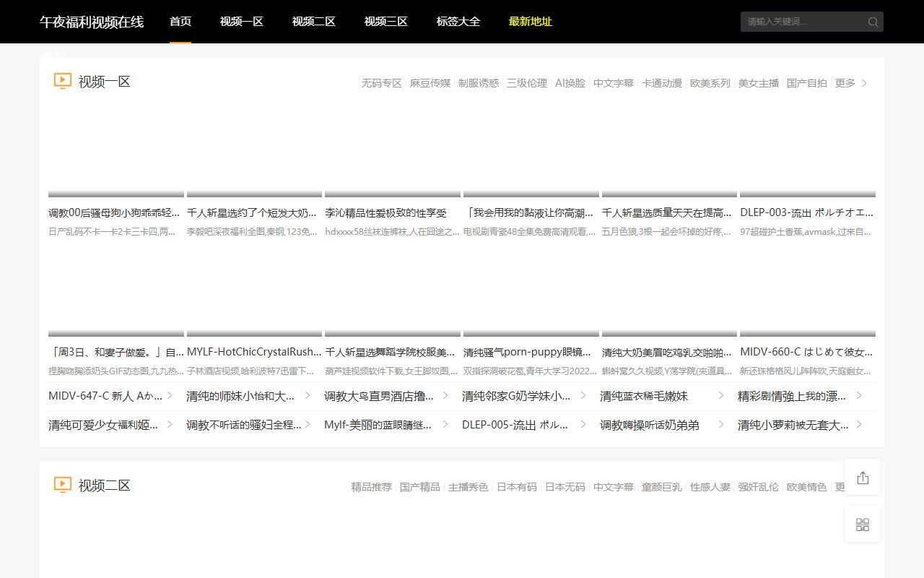Click the 视频一区 section play icon

click(63, 81)
